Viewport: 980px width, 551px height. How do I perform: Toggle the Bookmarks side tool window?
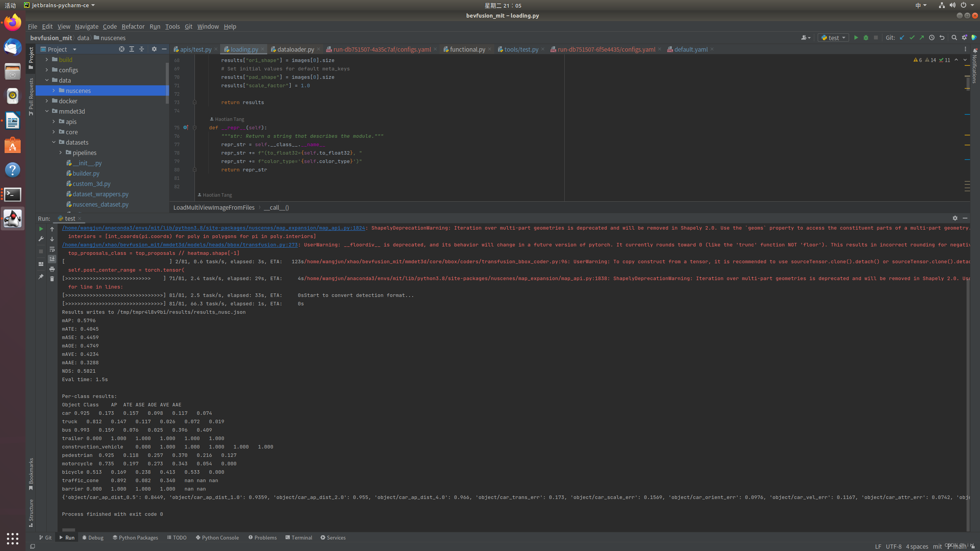(31, 474)
